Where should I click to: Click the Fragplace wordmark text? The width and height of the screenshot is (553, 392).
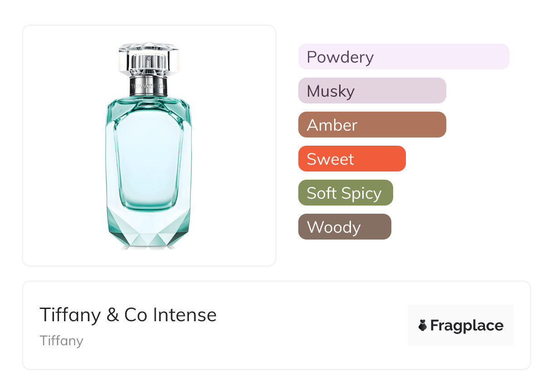[x=467, y=325]
